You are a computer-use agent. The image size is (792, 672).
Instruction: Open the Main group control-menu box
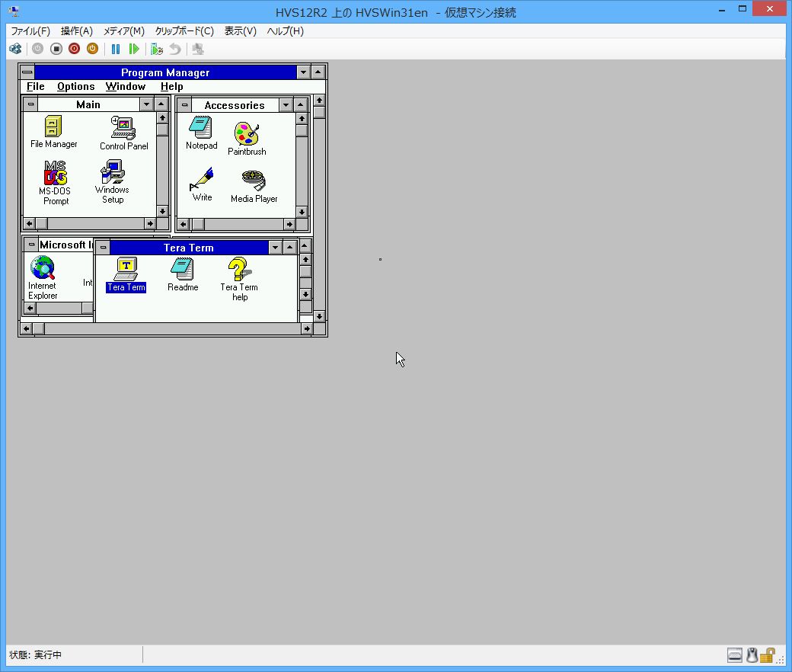click(30, 104)
